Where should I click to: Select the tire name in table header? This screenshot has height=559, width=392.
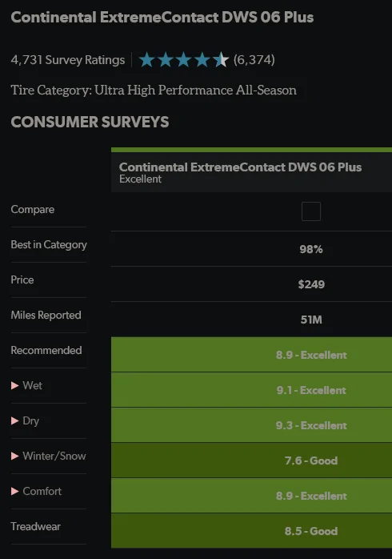tap(240, 167)
